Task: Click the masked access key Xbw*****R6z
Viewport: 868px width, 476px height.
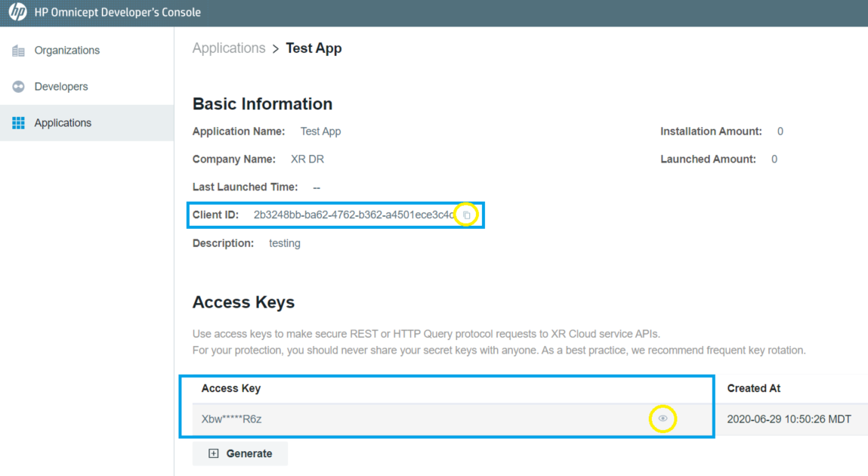Action: 231,419
